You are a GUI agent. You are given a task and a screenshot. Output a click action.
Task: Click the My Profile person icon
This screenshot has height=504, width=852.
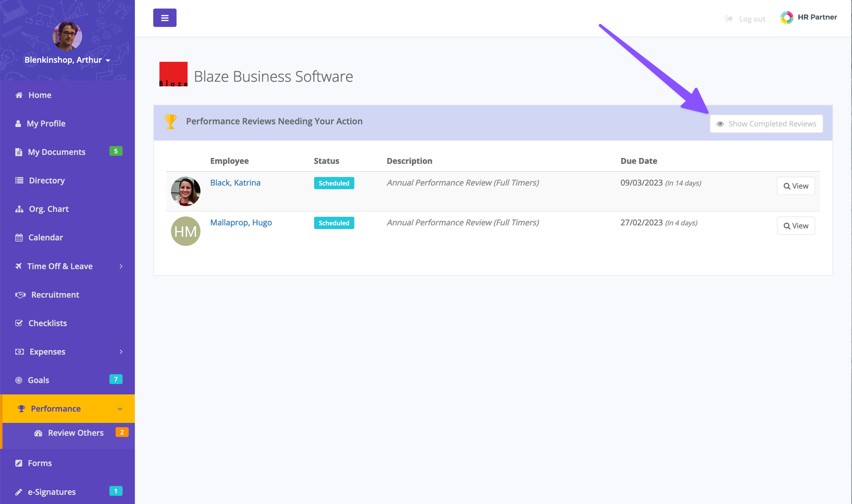point(18,124)
